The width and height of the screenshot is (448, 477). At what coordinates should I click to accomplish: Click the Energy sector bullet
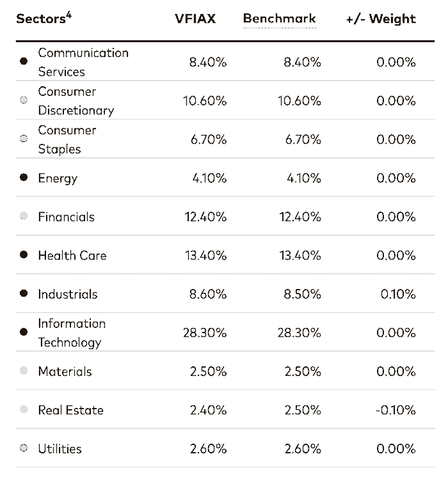point(24,178)
